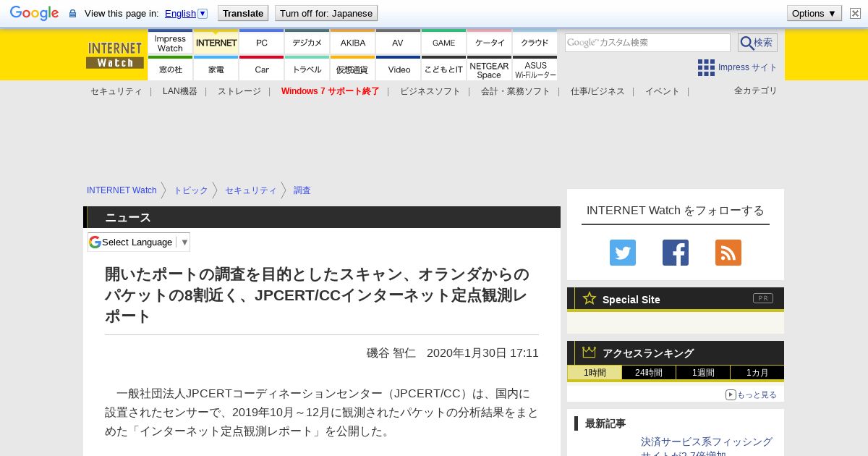Open the NETGEAR Space tab
868x456 pixels.
[490, 69]
